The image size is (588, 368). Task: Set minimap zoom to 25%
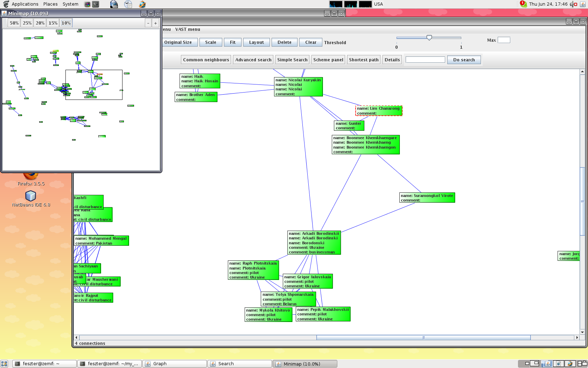[27, 23]
